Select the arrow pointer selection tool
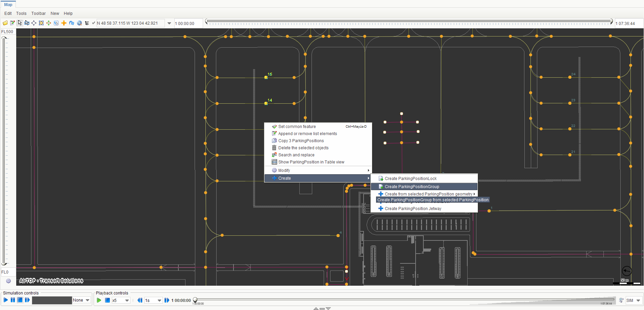 [x=20, y=23]
